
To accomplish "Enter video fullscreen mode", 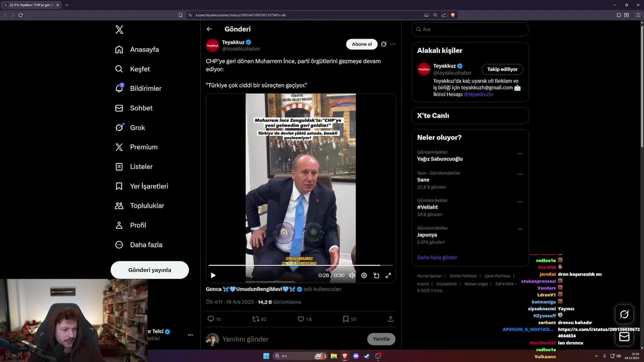I will point(388,276).
